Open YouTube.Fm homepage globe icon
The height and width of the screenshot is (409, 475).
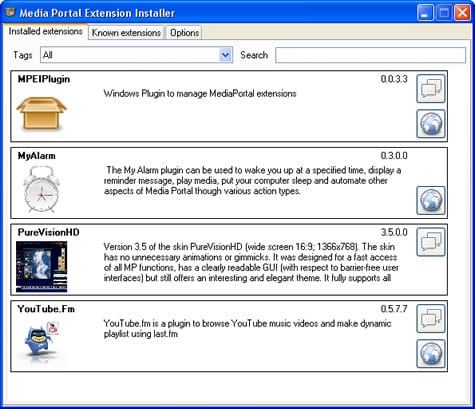tap(431, 354)
